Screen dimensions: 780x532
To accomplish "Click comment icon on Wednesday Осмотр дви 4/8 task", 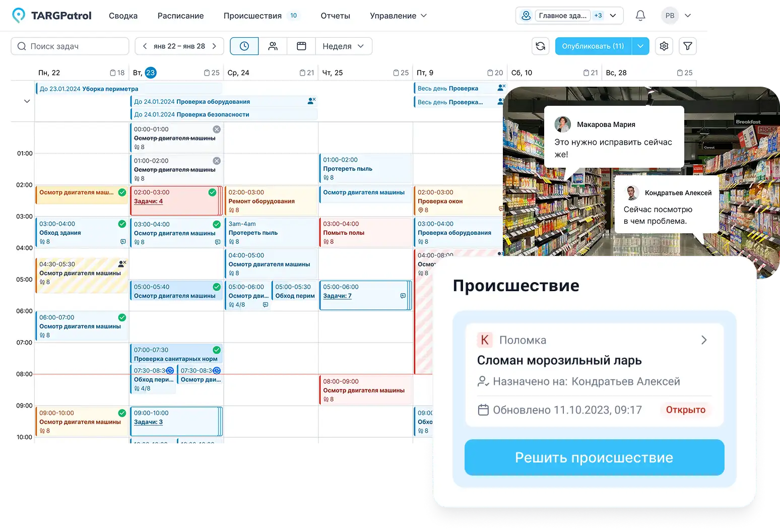I will pos(266,305).
